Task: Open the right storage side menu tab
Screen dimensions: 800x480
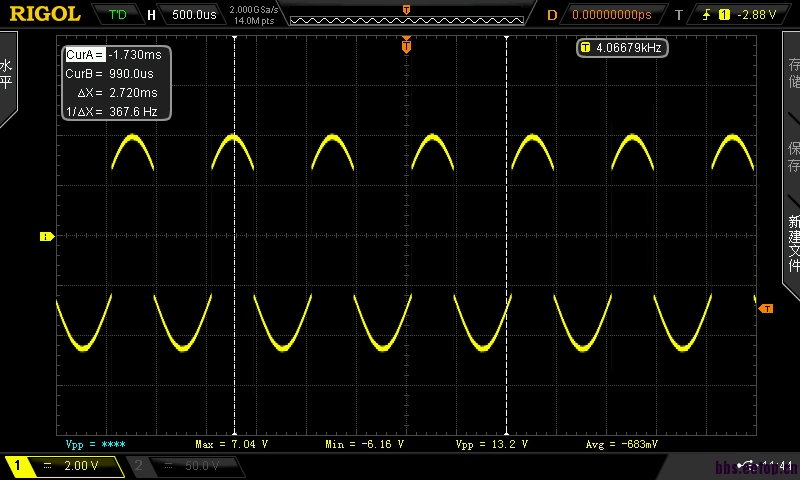Action: click(x=792, y=73)
